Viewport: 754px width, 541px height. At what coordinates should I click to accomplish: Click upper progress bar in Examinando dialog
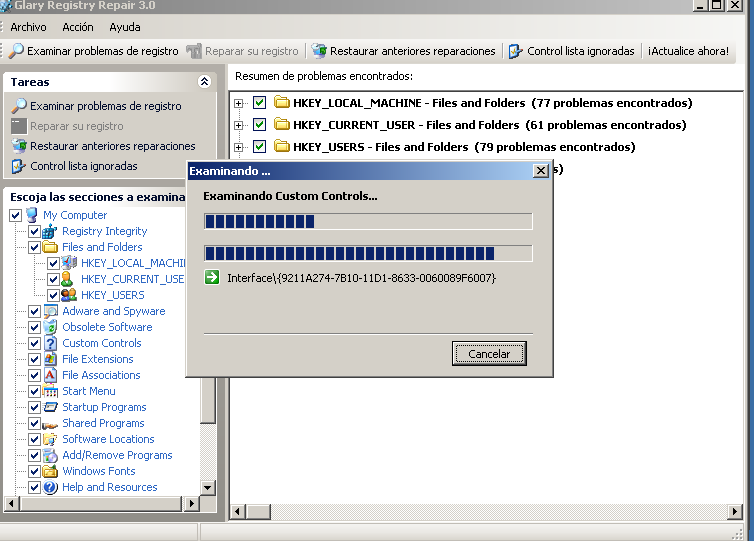pos(368,221)
